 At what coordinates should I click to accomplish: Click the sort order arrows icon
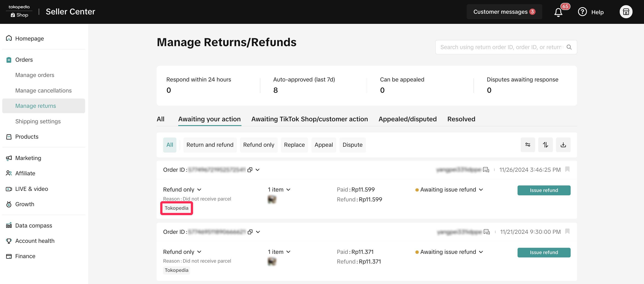(x=545, y=145)
